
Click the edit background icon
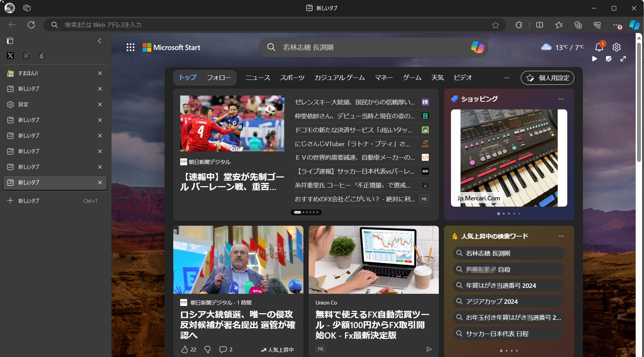pyautogui.click(x=609, y=59)
